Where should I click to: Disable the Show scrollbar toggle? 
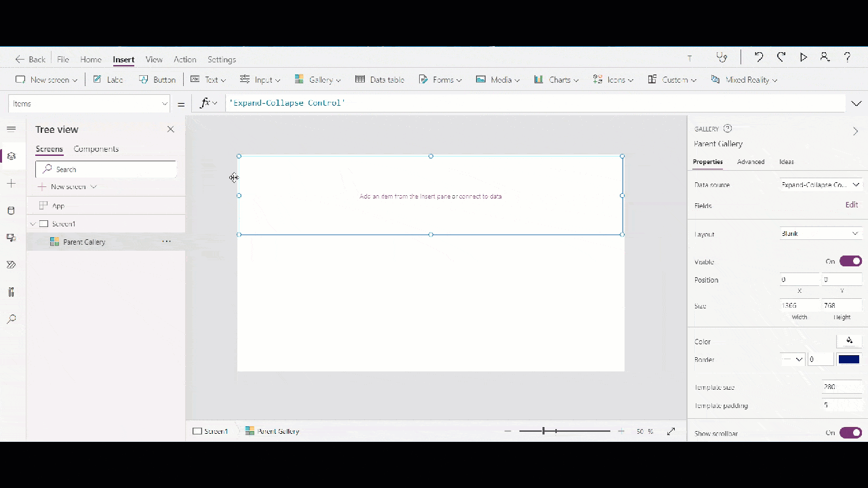[850, 432]
